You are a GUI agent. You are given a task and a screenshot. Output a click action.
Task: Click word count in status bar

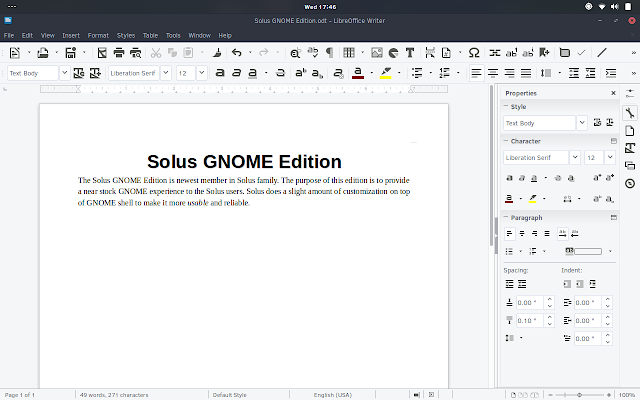click(x=114, y=395)
